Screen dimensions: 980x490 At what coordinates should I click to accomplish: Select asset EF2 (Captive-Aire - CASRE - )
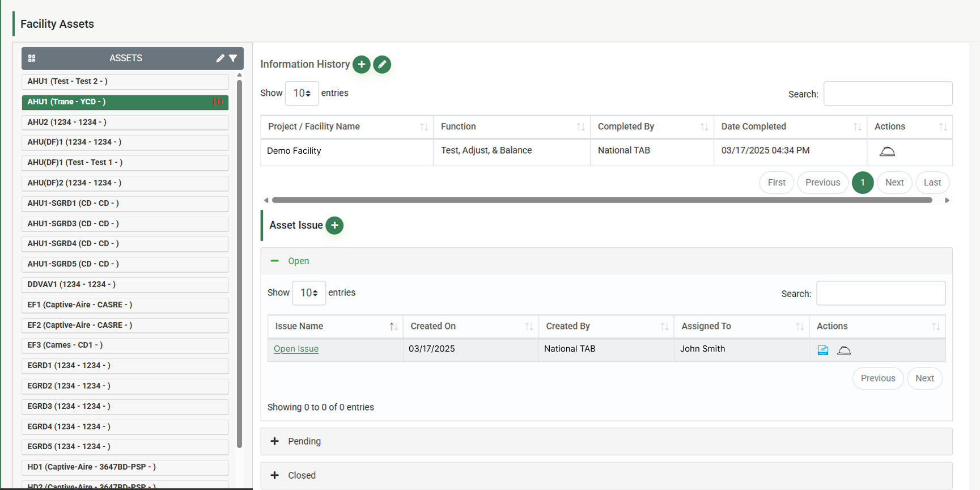click(x=125, y=326)
